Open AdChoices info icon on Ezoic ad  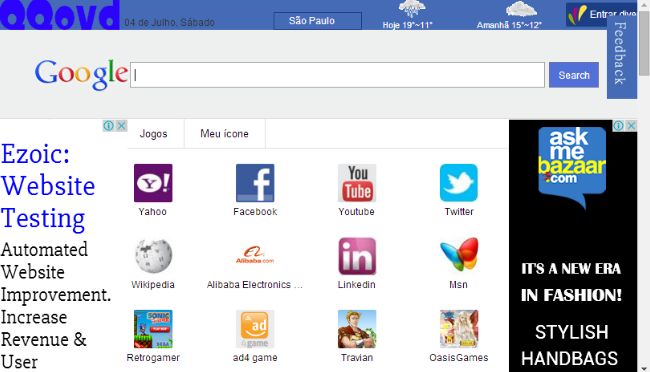(108, 126)
